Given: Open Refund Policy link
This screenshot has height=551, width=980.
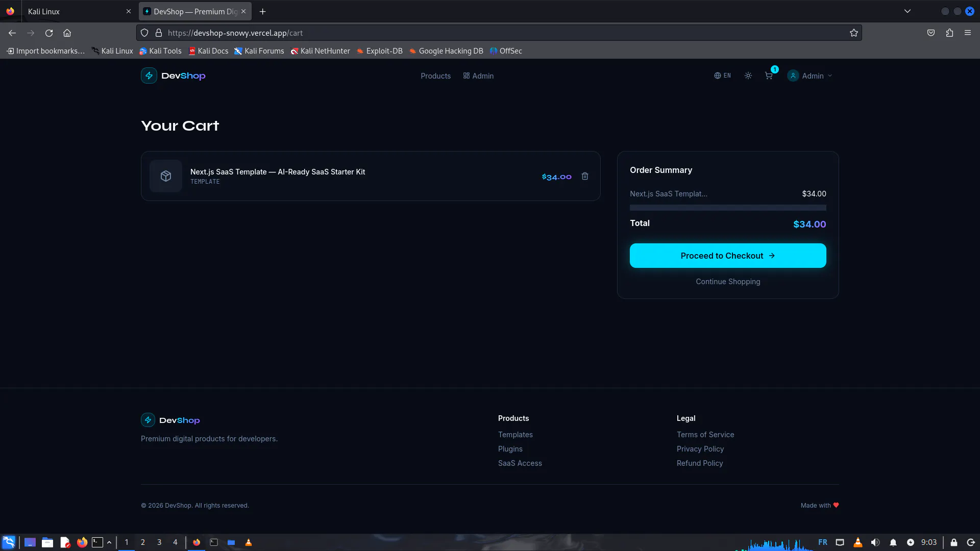Looking at the screenshot, I should [x=700, y=463].
